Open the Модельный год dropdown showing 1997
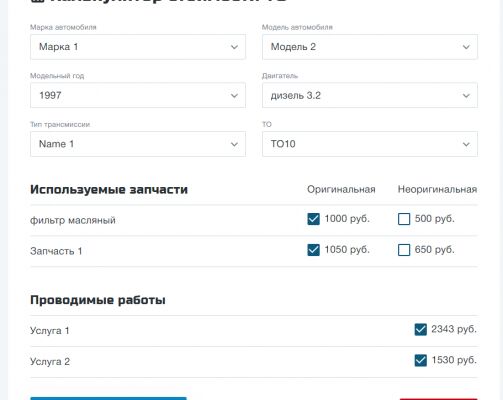This screenshot has width=503, height=400. (x=138, y=95)
